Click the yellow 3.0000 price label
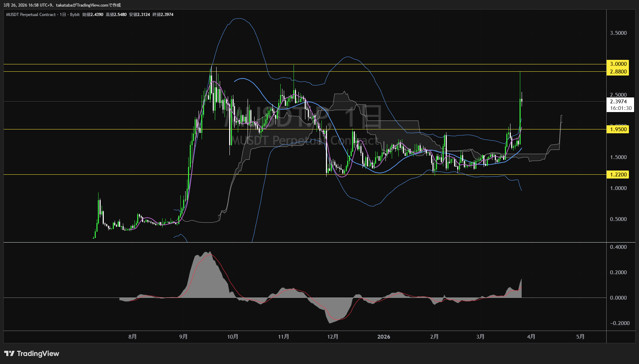This screenshot has height=364, width=639. pyautogui.click(x=618, y=64)
